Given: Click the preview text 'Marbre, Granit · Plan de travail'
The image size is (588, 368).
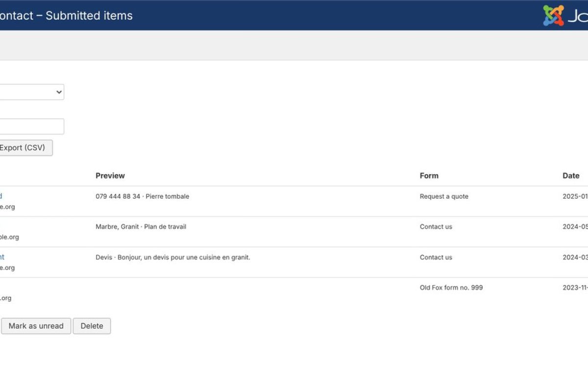Looking at the screenshot, I should tap(141, 227).
